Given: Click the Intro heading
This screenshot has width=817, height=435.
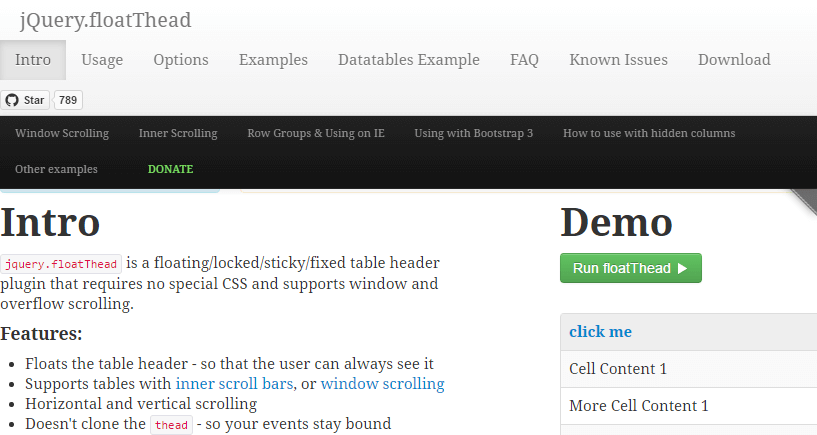Looking at the screenshot, I should pyautogui.click(x=50, y=223).
